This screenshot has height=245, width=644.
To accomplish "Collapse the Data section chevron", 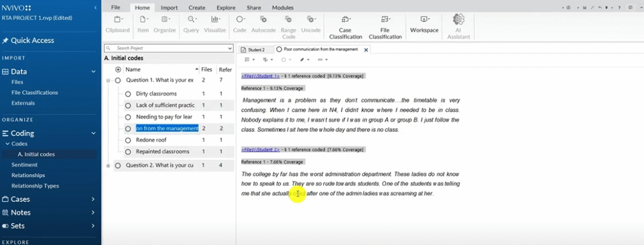I will point(93,72).
